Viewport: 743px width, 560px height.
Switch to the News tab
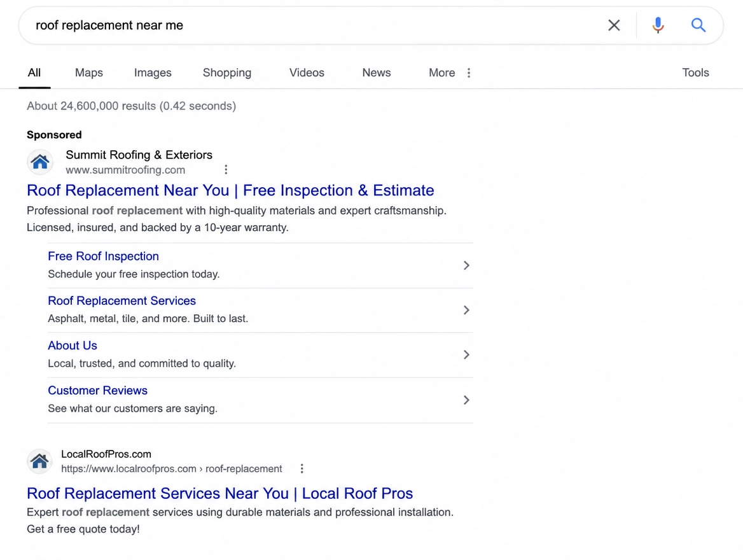(376, 73)
